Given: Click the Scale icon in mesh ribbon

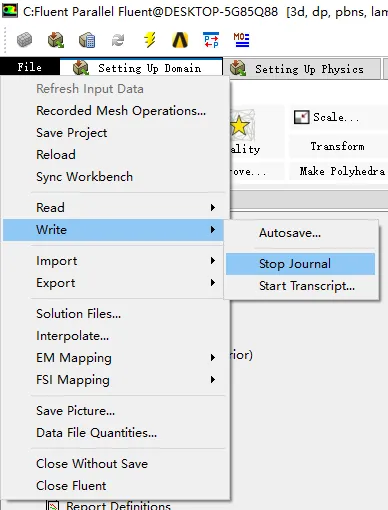Looking at the screenshot, I should 301,117.
